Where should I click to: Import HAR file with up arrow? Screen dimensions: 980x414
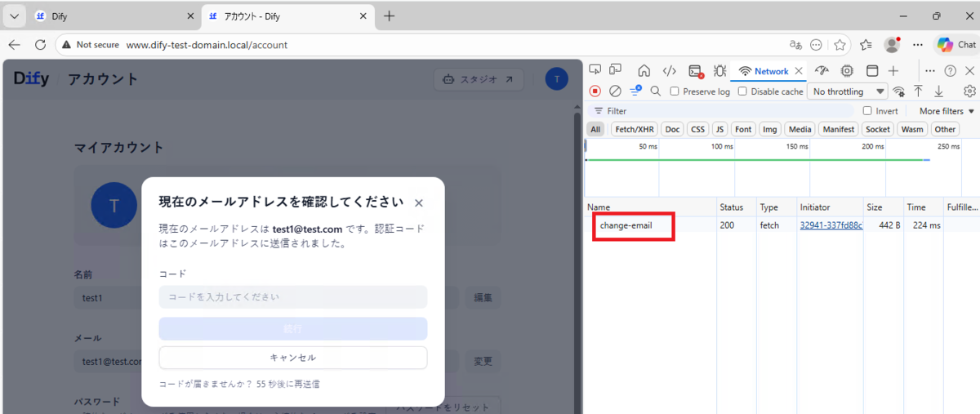(x=919, y=91)
